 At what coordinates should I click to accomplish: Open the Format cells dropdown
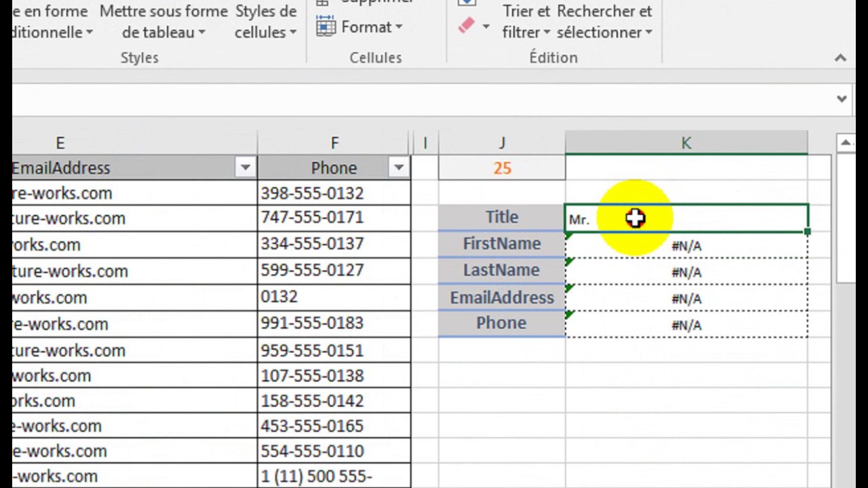click(x=372, y=27)
